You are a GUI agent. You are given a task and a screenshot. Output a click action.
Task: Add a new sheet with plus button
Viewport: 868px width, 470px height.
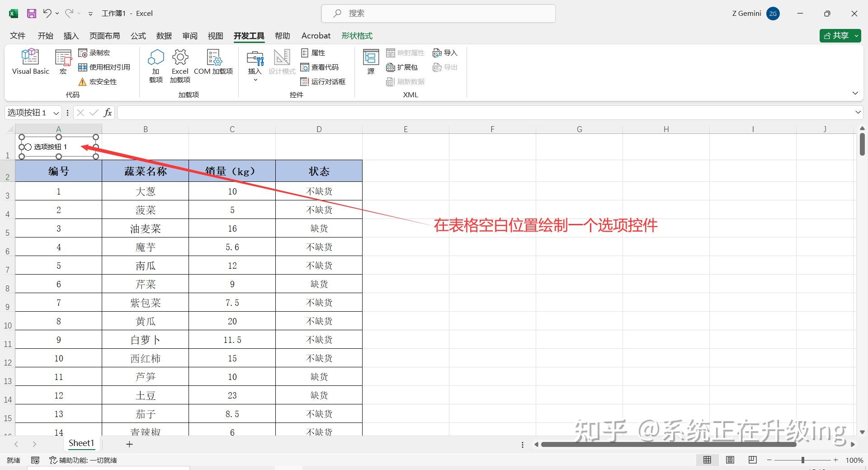click(x=129, y=444)
